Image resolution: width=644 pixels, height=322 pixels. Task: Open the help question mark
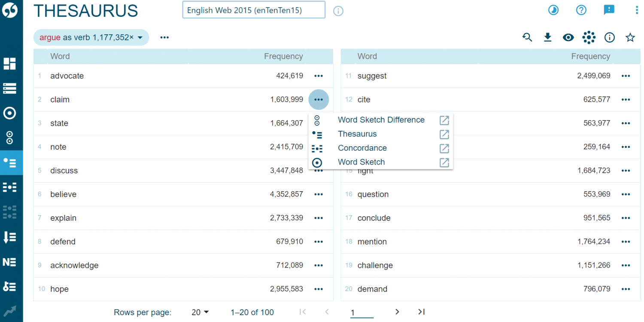pos(581,9)
